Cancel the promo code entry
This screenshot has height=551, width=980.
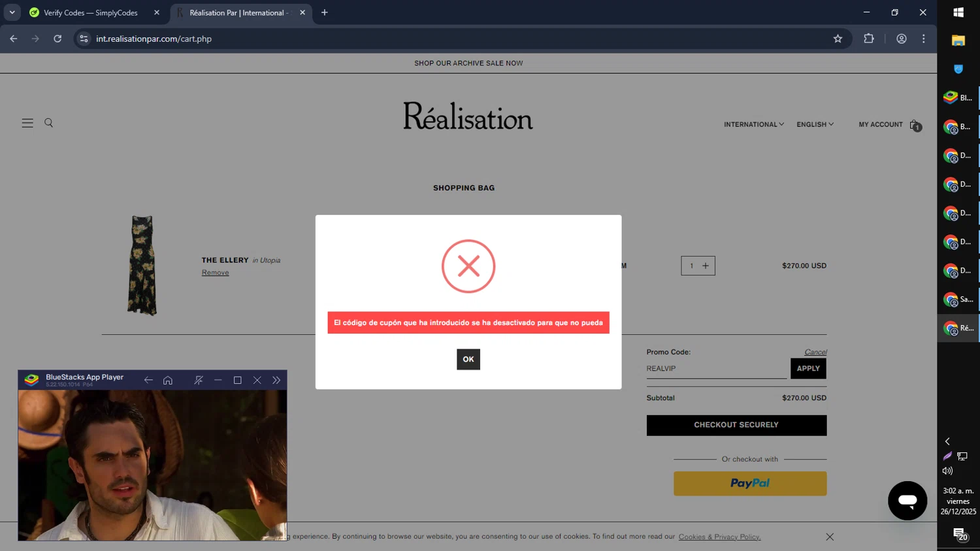pos(815,352)
